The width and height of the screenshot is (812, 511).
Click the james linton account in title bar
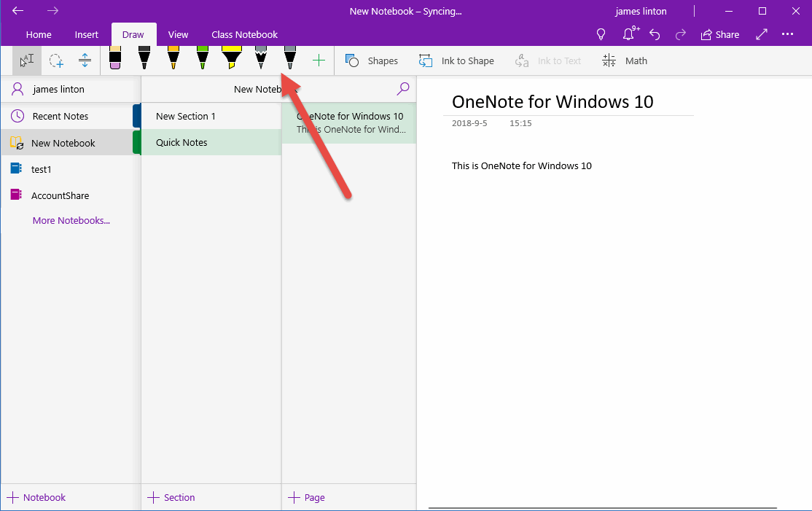tap(641, 12)
